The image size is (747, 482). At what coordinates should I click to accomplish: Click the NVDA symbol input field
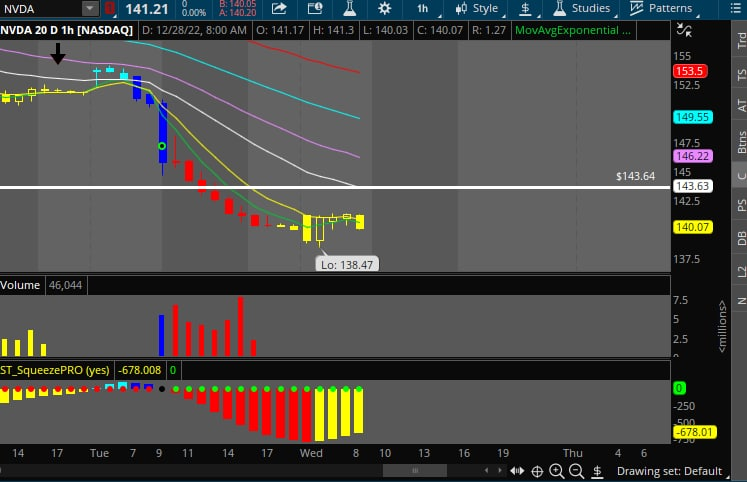pyautogui.click(x=40, y=9)
